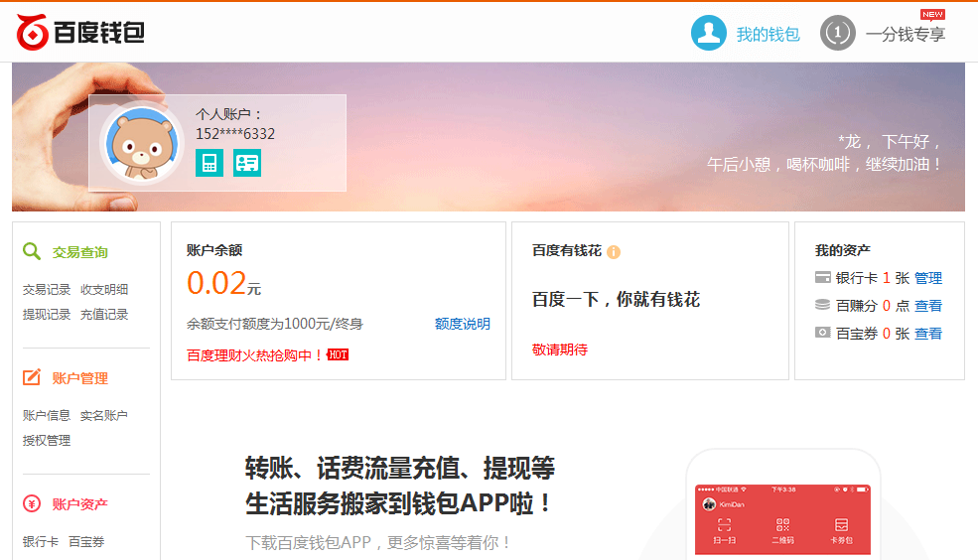Click the 账户余额 heading
The image size is (978, 560).
pos(213,250)
